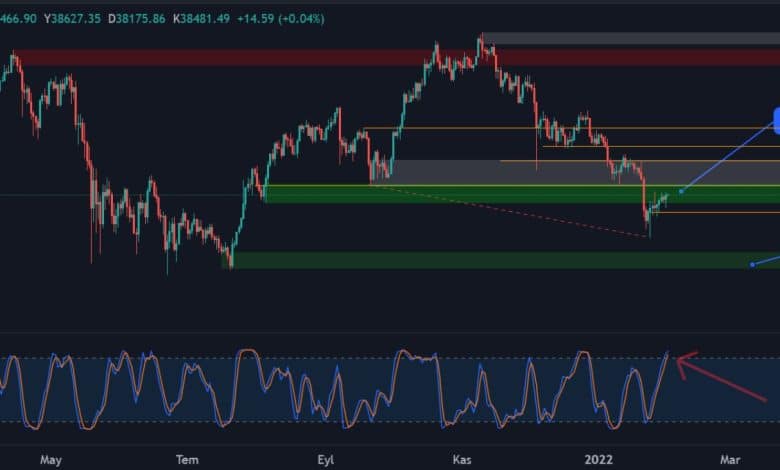Image resolution: width=780 pixels, height=470 pixels.
Task: Select the upper green support zone
Action: (450, 194)
